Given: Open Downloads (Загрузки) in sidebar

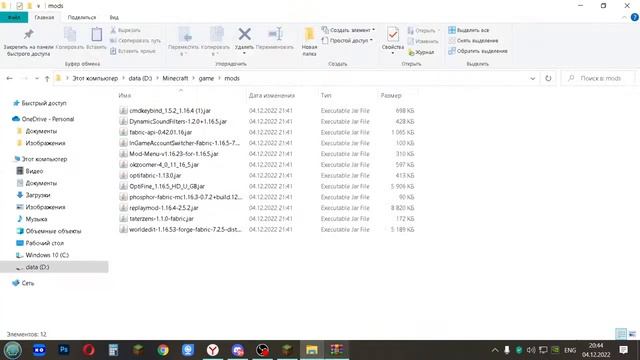Looking at the screenshot, I should pyautogui.click(x=38, y=195).
